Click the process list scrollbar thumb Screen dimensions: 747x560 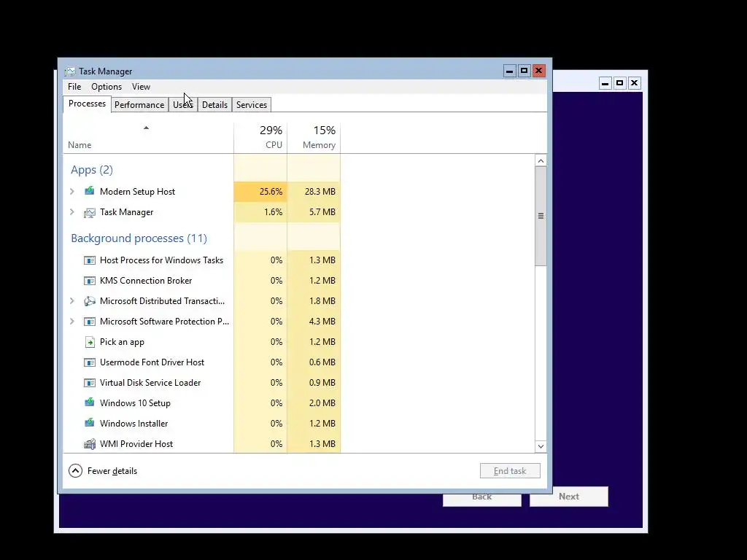(x=541, y=216)
